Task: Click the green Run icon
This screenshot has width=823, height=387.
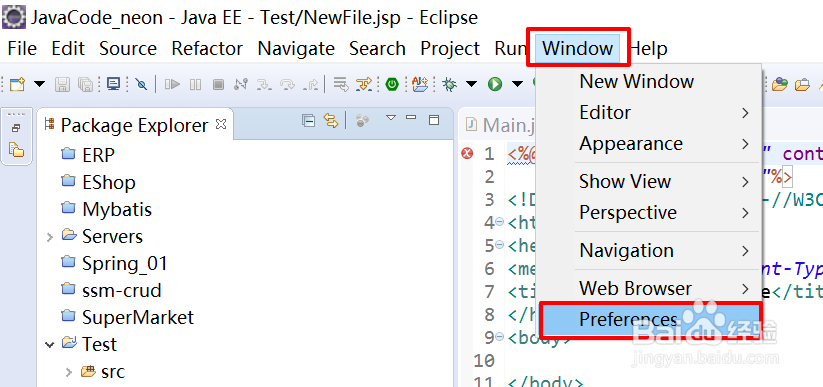Action: 494,84
